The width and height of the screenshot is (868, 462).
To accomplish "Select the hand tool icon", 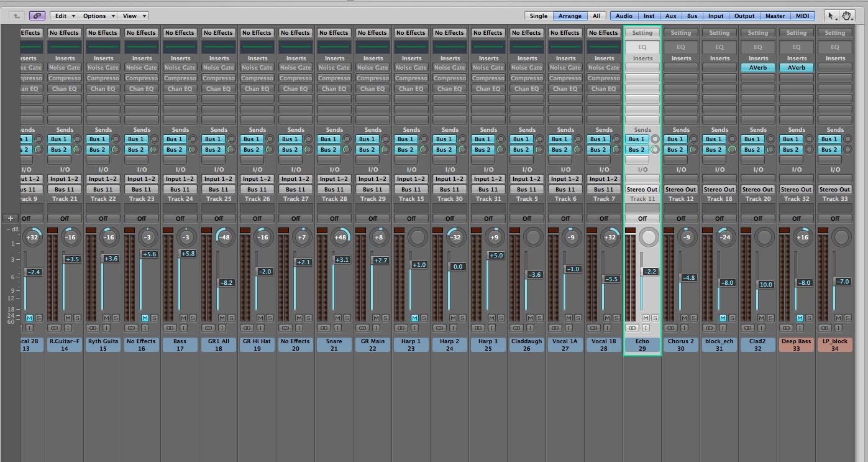I will coord(847,16).
